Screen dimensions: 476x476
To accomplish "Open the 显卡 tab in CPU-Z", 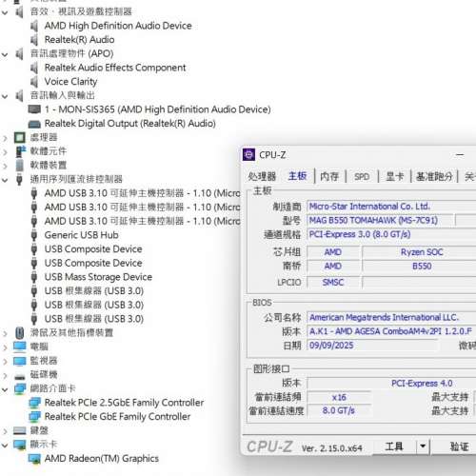I will point(395,176).
